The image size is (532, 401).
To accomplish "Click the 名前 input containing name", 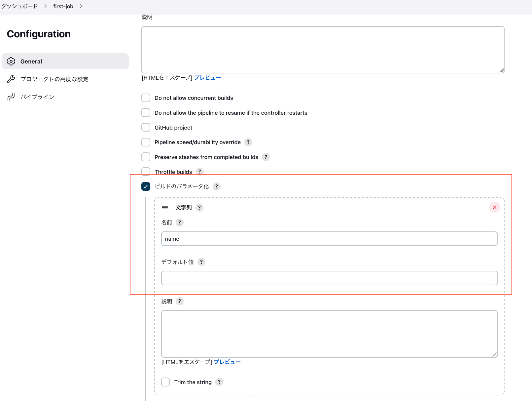I will tap(329, 239).
